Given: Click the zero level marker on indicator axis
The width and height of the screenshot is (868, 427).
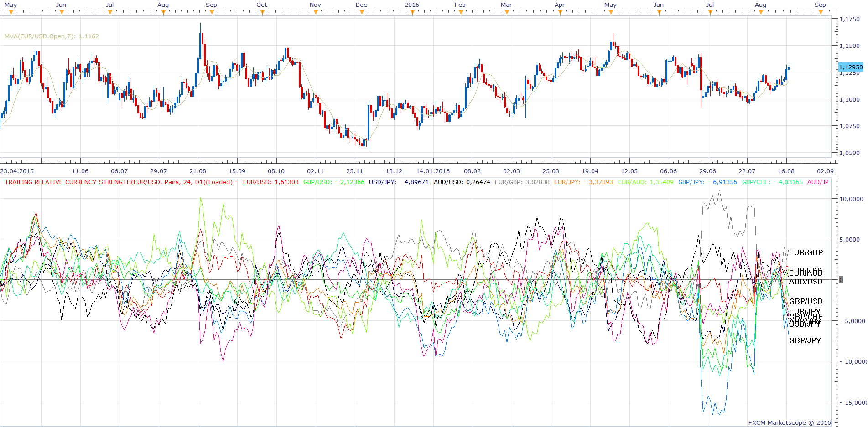Looking at the screenshot, I should [841, 280].
